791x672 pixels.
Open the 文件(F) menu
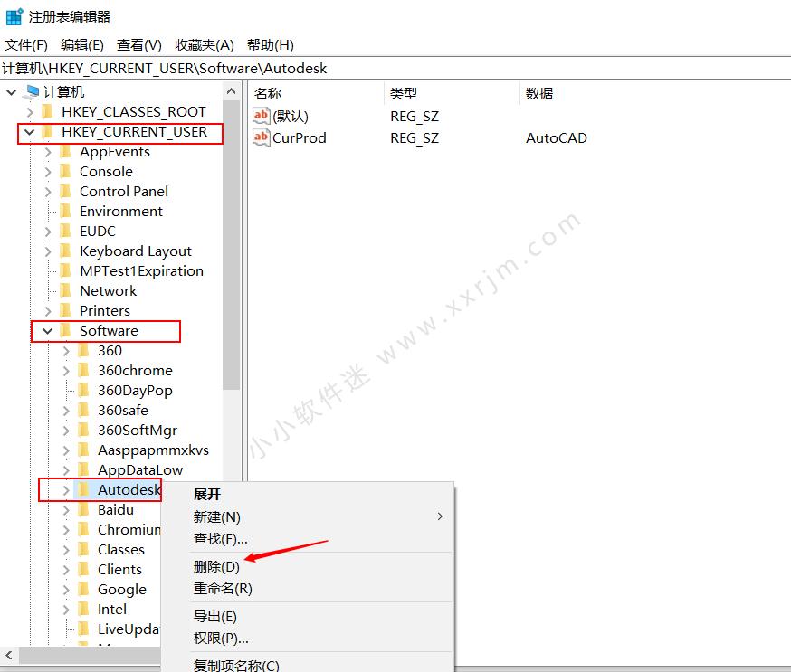tap(26, 44)
